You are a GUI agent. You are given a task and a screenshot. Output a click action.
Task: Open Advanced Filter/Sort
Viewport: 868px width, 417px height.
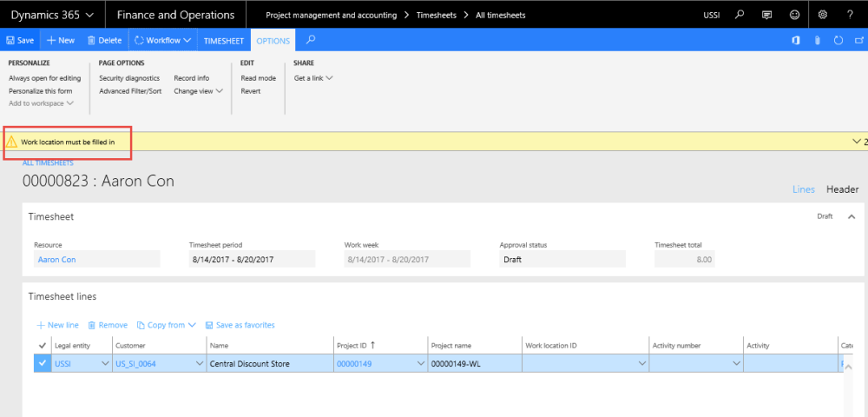[130, 91]
